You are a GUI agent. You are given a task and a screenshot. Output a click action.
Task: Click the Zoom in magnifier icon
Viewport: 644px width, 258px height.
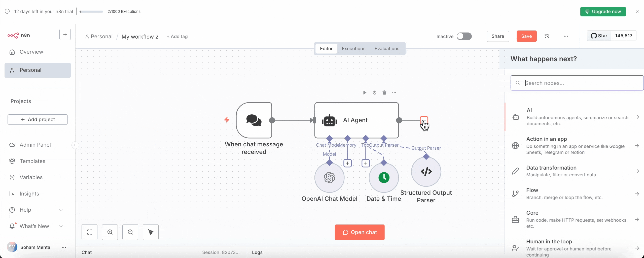pyautogui.click(x=110, y=232)
